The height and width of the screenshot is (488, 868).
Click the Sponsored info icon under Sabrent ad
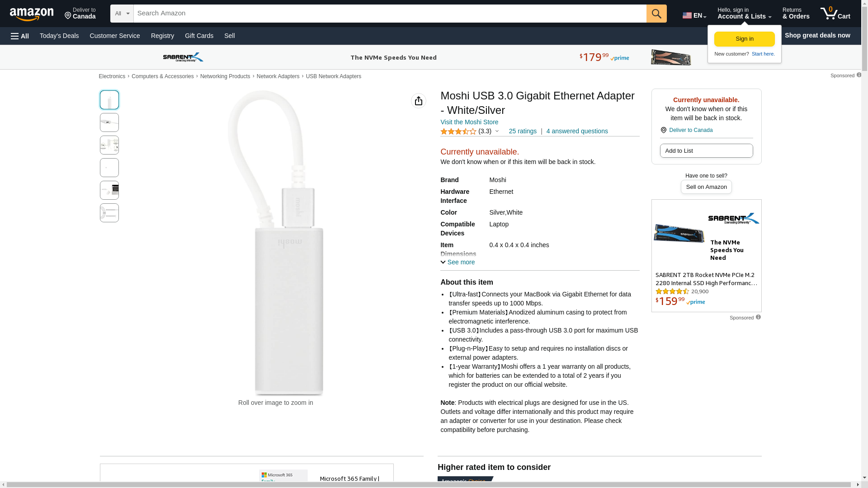(x=758, y=317)
